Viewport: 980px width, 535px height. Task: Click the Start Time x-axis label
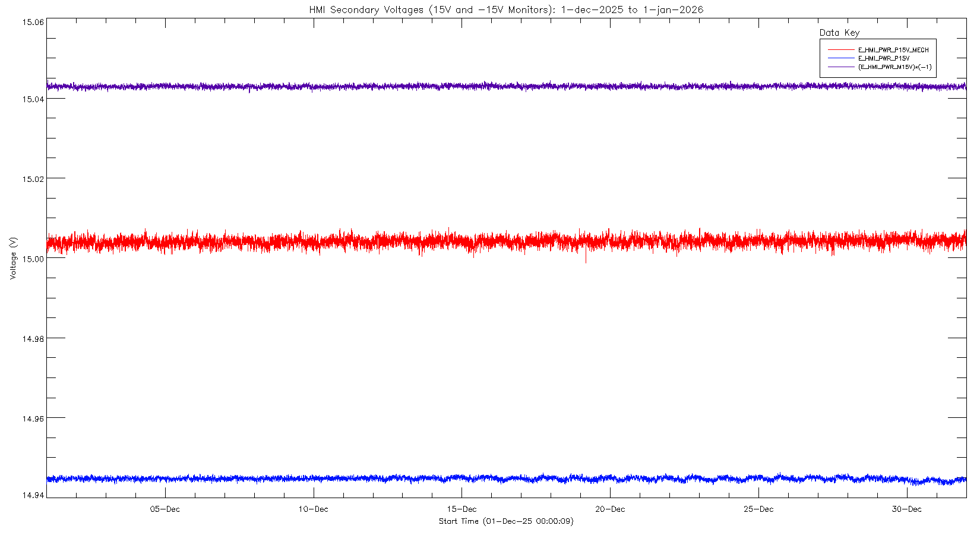[x=506, y=521]
